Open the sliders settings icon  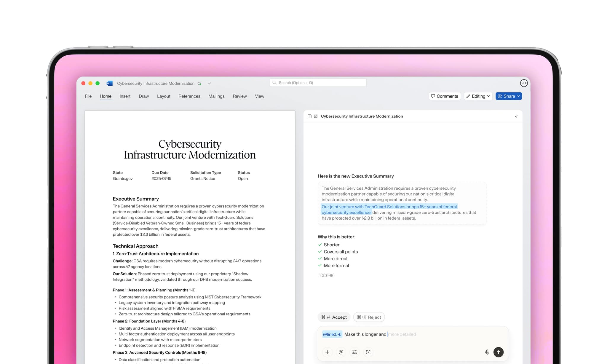354,352
